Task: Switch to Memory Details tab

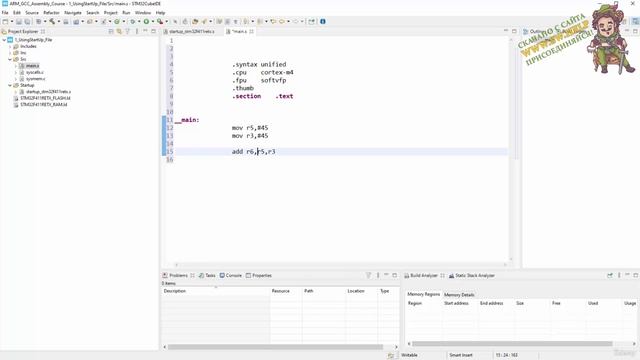Action: [x=459, y=295]
